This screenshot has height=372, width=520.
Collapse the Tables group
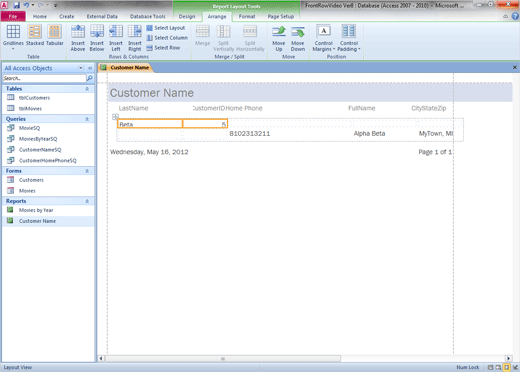click(x=87, y=89)
